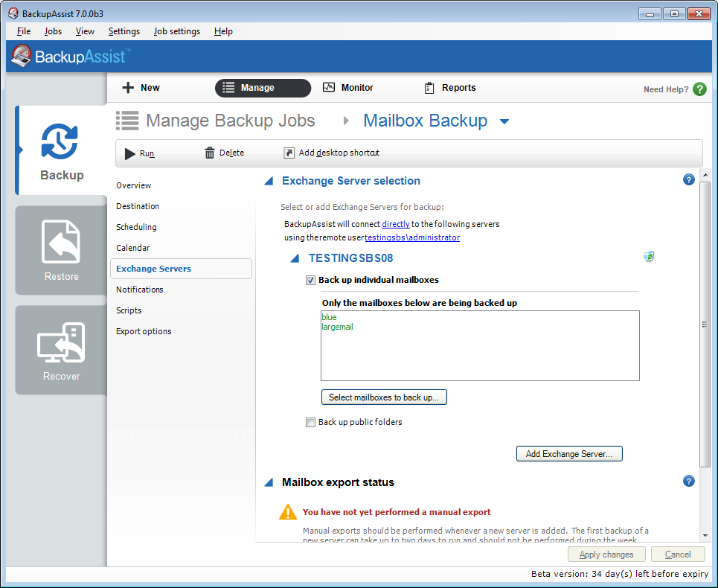
Task: Collapse the TESTINGSBS08 server section
Action: (295, 258)
